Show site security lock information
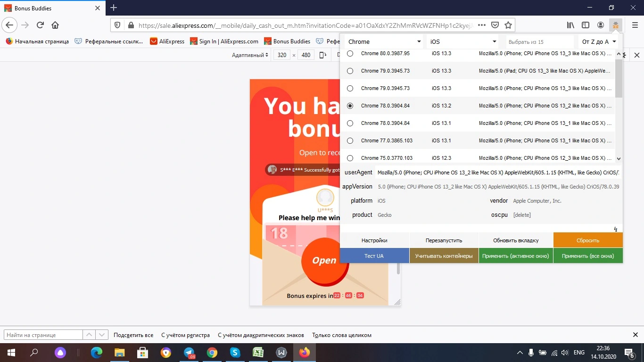Viewport: 644px width, 362px height. pos(131,25)
